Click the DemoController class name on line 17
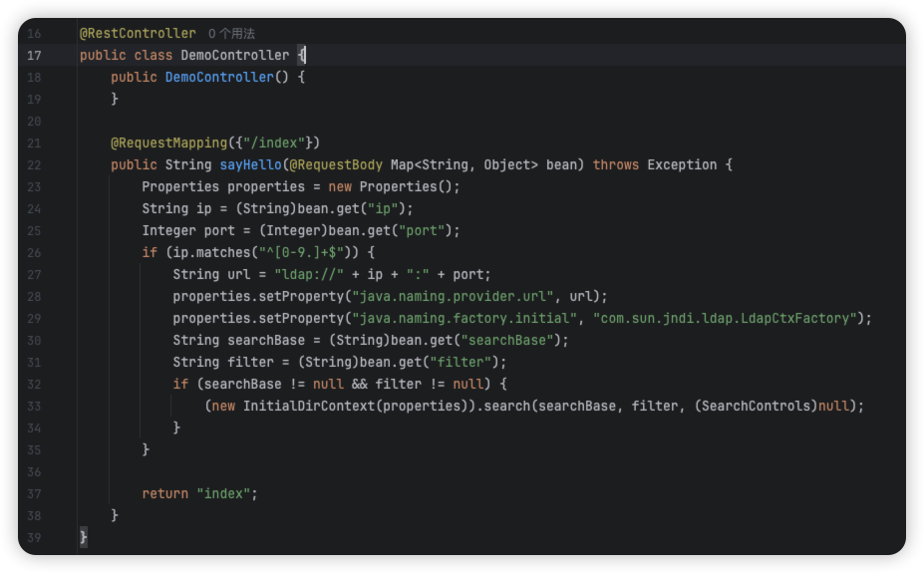Viewport: 924px width, 573px height. pos(234,56)
